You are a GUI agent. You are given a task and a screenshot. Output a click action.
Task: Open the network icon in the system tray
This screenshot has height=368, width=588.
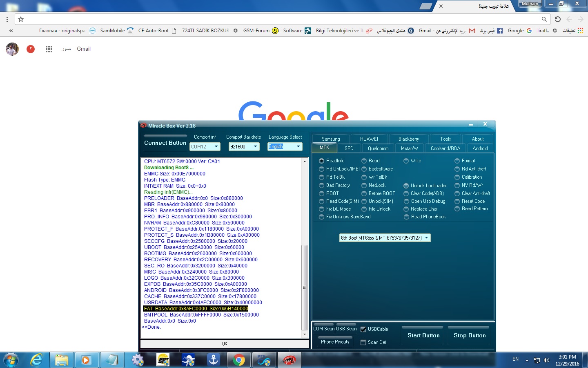pyautogui.click(x=537, y=360)
